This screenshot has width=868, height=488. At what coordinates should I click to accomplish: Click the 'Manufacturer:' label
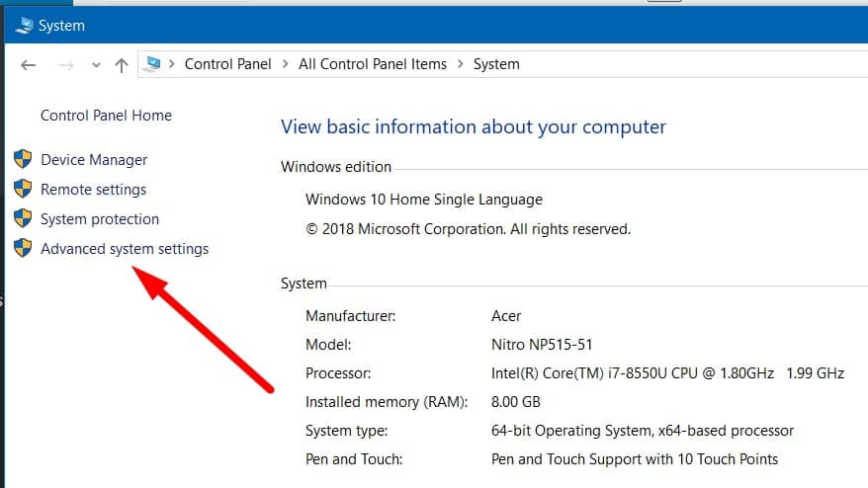pos(350,316)
